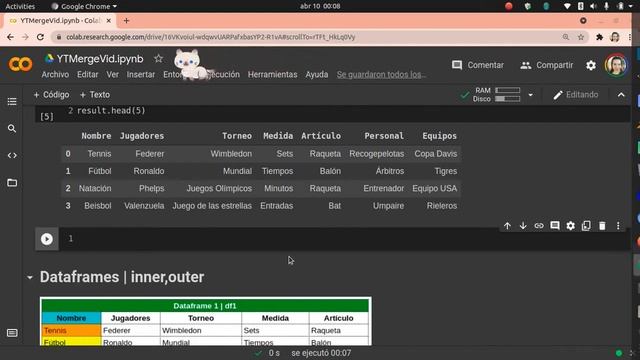Open the Herramientas menu
Screen dimensions: 640x360
coord(272,75)
